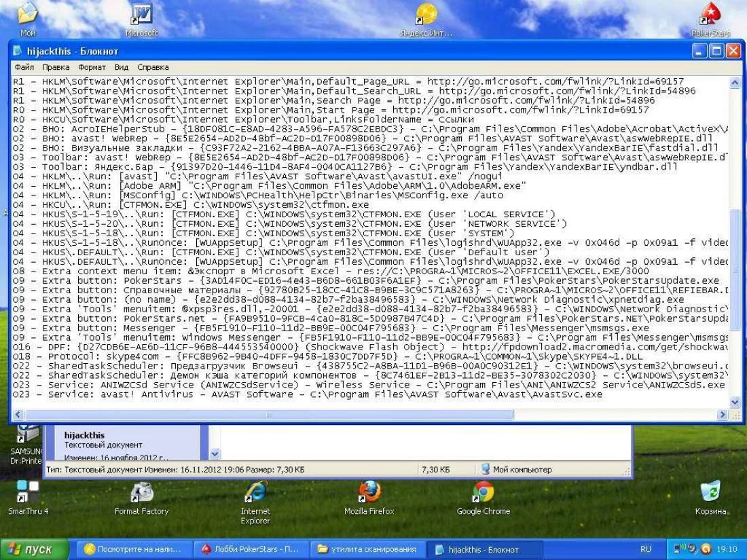Open the Samsung Dr.Printer desktop icon
Screen dimensions: 747x560
[x=26, y=445]
